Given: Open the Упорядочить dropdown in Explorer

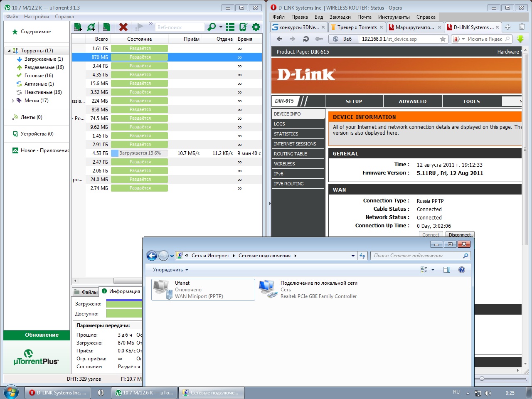Looking at the screenshot, I should [170, 270].
